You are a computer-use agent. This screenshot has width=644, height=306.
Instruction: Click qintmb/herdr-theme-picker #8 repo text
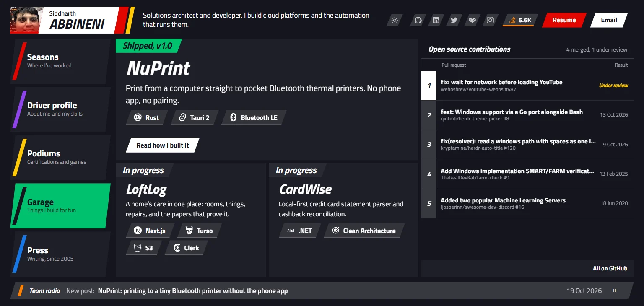(475, 119)
